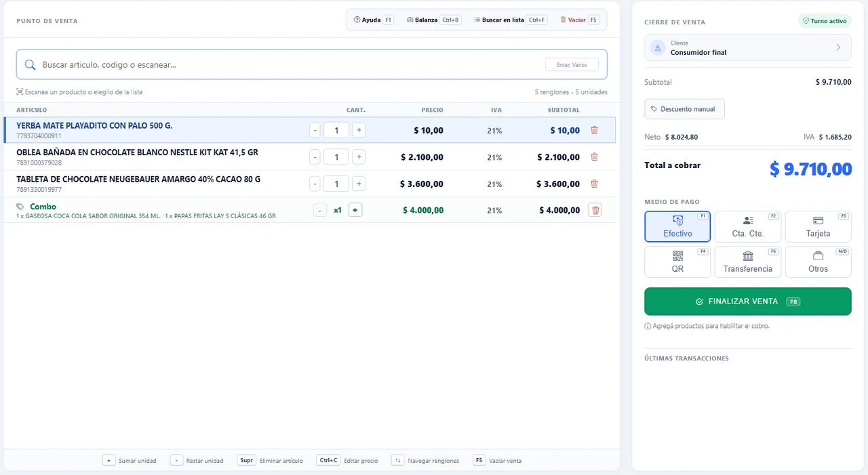
Task: Click the Combo tag icon
Action: click(x=20, y=207)
